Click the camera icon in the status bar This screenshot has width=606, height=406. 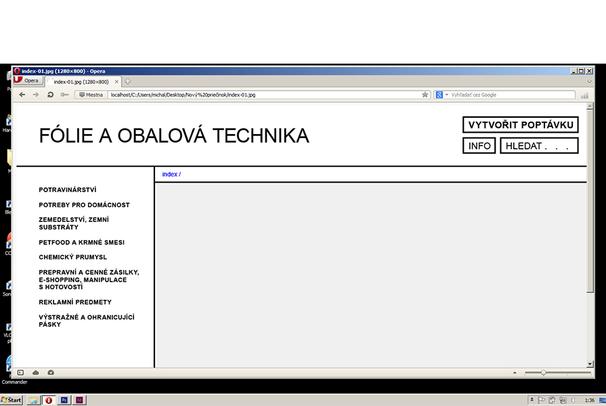[x=51, y=373]
